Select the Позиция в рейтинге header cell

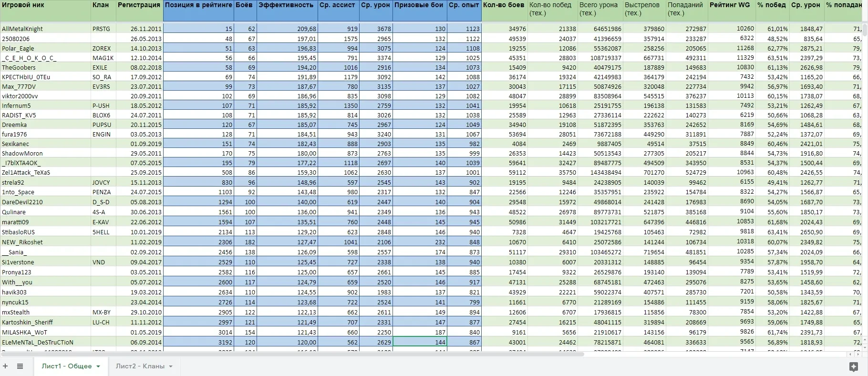click(198, 10)
